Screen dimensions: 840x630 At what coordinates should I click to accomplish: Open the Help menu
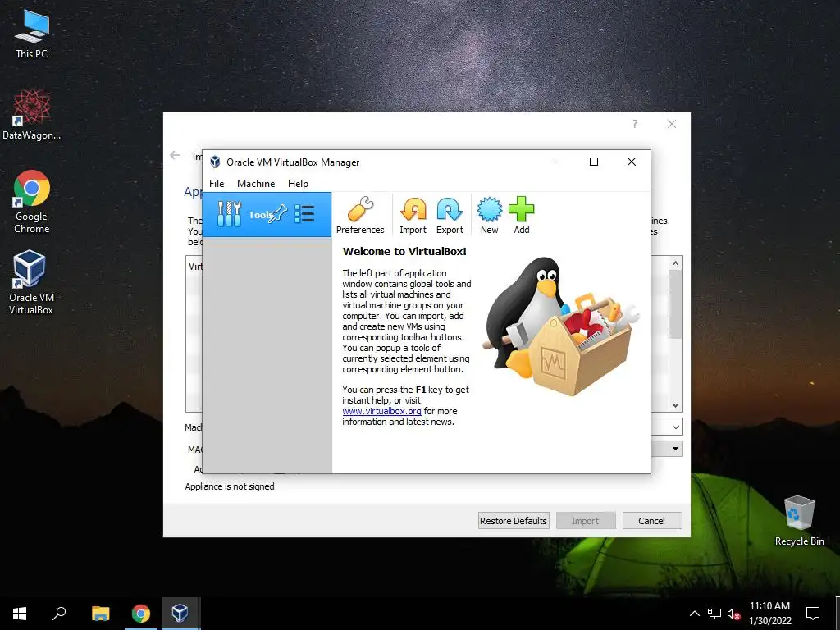[298, 183]
